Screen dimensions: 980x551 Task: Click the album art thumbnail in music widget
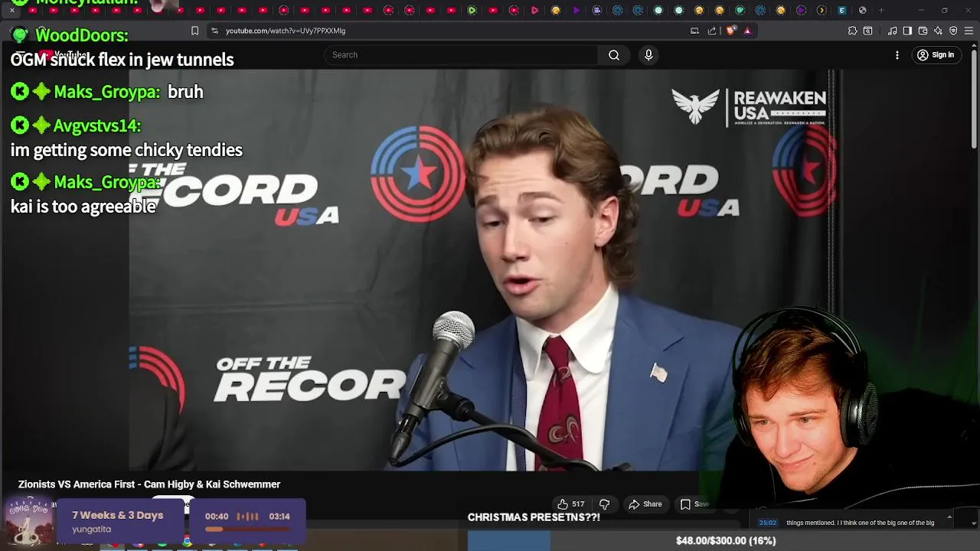pos(29,522)
